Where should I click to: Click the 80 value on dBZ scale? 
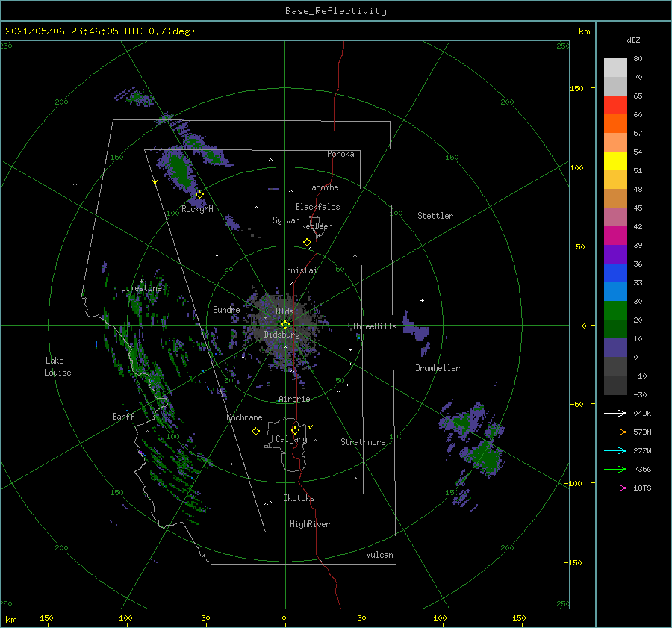(638, 59)
